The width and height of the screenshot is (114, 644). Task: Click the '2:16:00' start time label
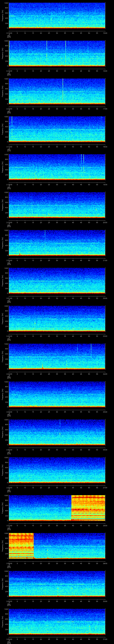9,109
